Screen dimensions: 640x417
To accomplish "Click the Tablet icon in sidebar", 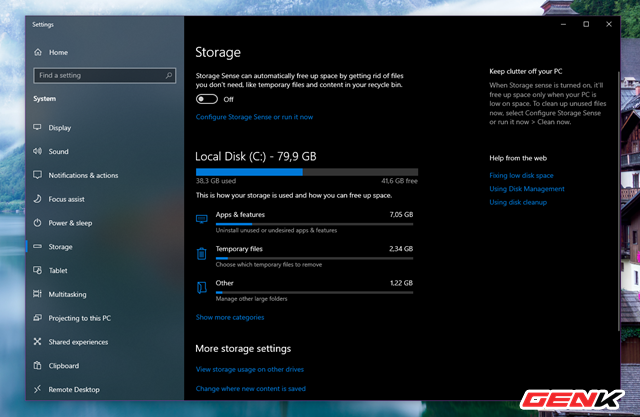I will (38, 271).
